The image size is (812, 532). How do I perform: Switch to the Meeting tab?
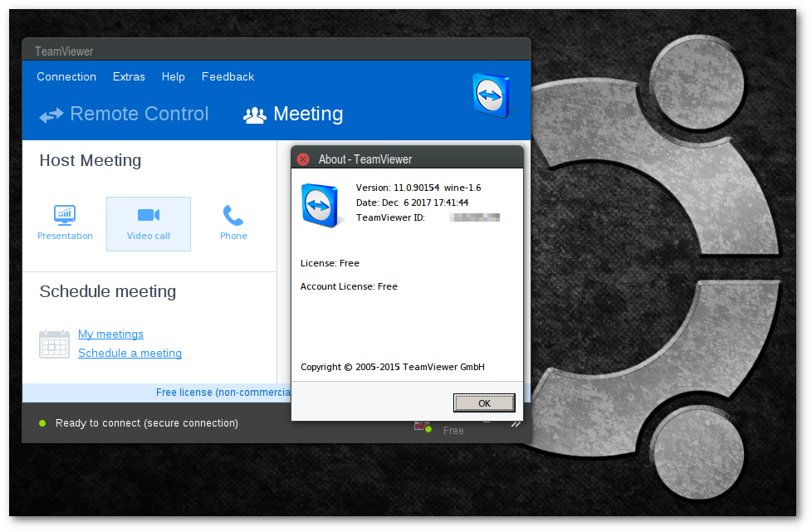293,114
